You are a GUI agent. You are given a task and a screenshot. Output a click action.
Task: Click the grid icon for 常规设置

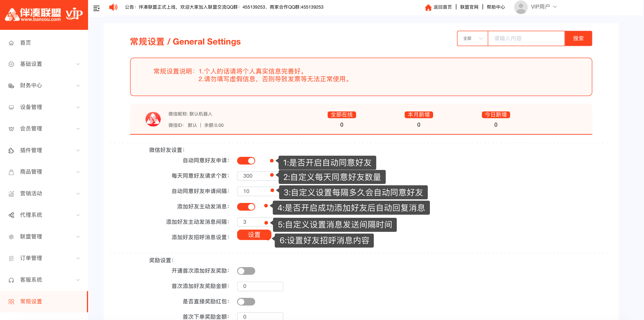pos(11,301)
